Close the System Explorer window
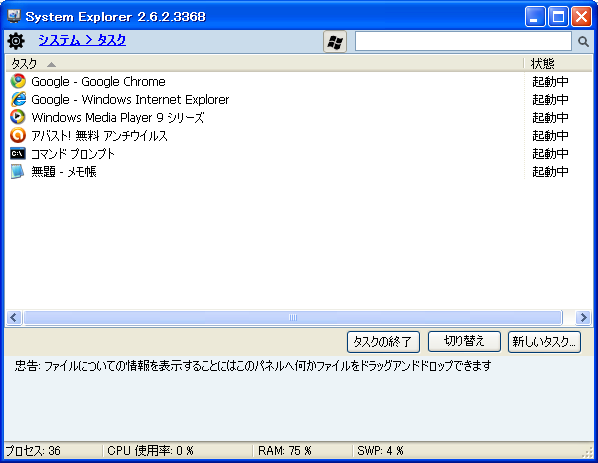 pyautogui.click(x=581, y=16)
